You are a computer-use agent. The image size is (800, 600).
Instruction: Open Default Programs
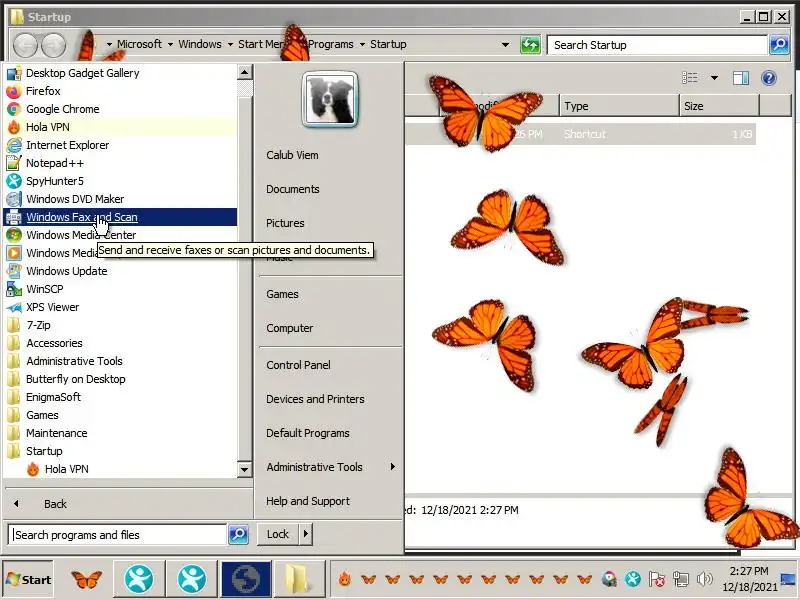click(308, 433)
